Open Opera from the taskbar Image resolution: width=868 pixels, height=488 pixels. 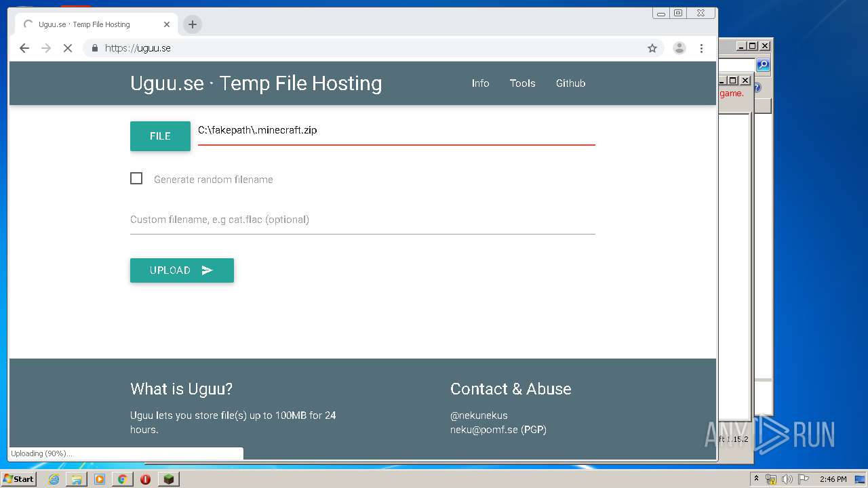point(145,479)
